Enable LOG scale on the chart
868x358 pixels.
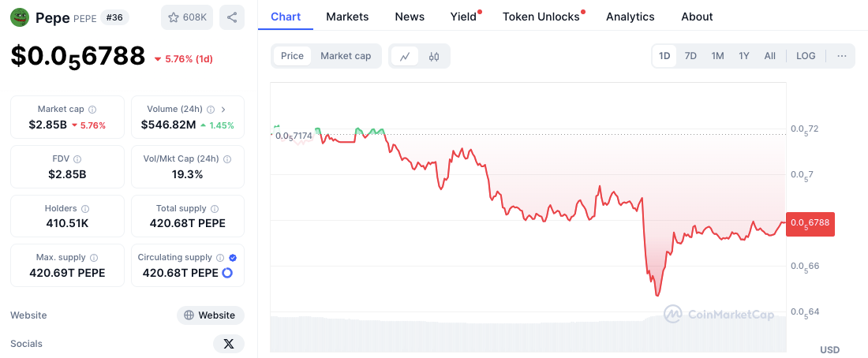point(806,56)
